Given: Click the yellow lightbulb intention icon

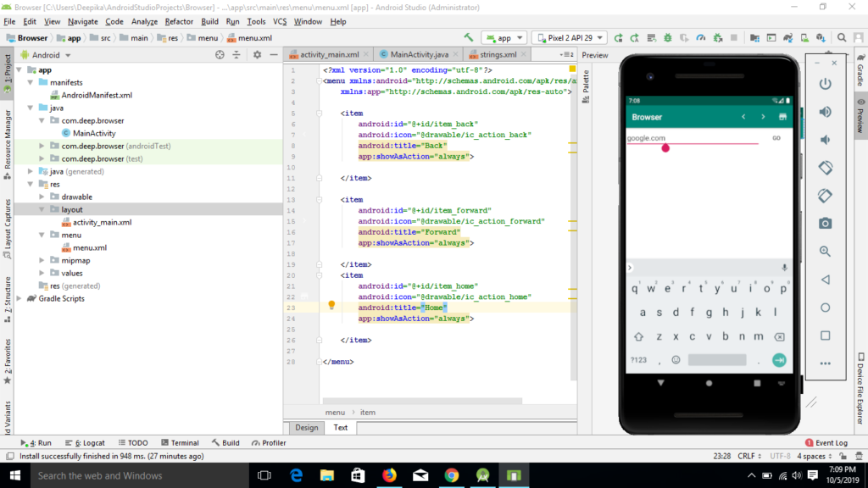Looking at the screenshot, I should tap(331, 305).
